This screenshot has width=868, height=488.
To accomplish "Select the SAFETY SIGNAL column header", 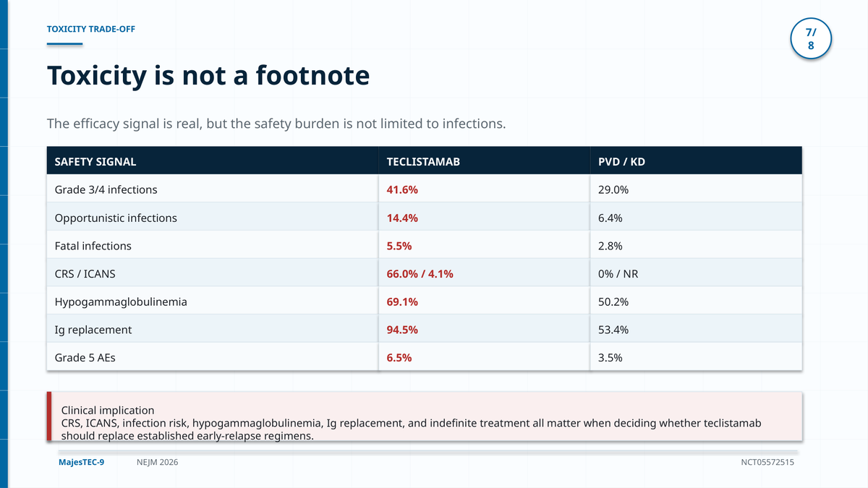I will tap(95, 162).
